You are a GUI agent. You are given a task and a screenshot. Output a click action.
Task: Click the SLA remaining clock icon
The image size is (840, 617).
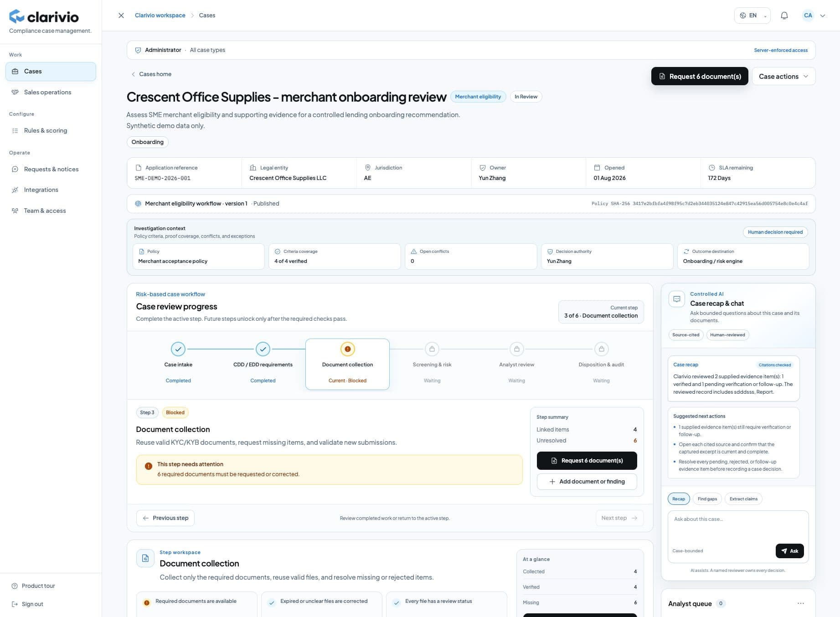pyautogui.click(x=712, y=168)
